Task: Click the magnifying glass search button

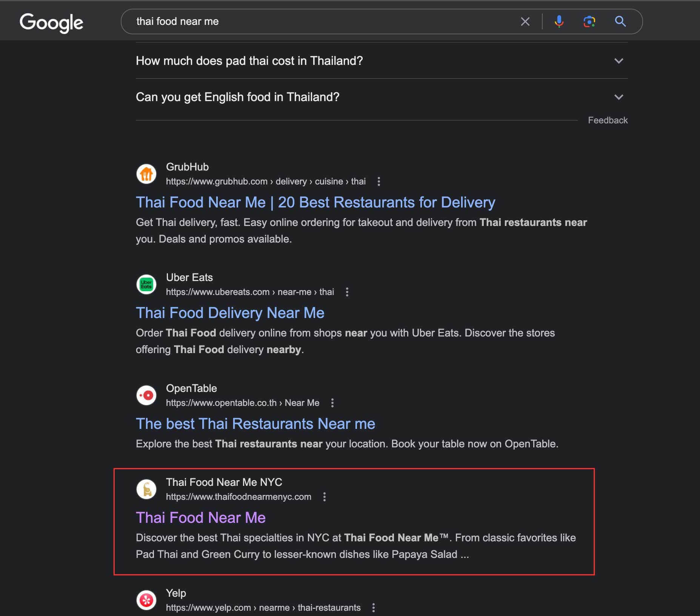Action: (x=620, y=22)
